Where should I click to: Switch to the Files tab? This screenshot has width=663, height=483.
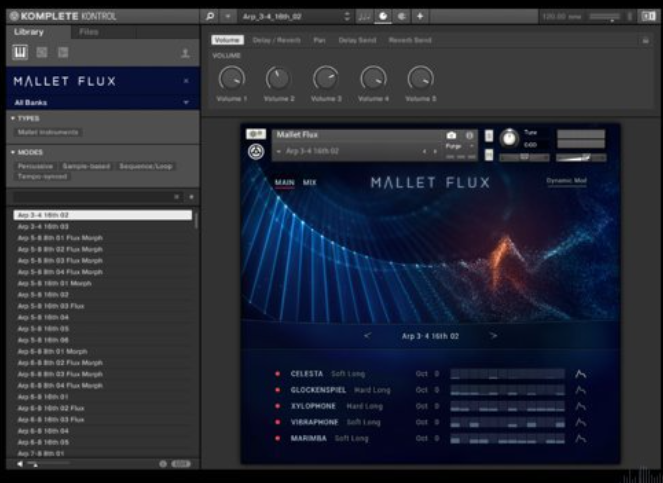click(89, 32)
